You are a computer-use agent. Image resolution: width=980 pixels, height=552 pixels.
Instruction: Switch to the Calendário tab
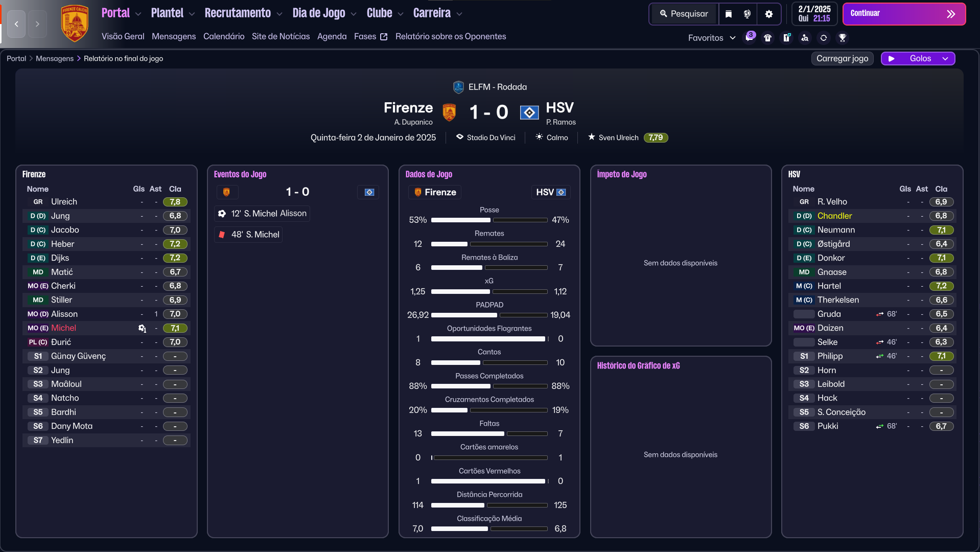coord(224,36)
